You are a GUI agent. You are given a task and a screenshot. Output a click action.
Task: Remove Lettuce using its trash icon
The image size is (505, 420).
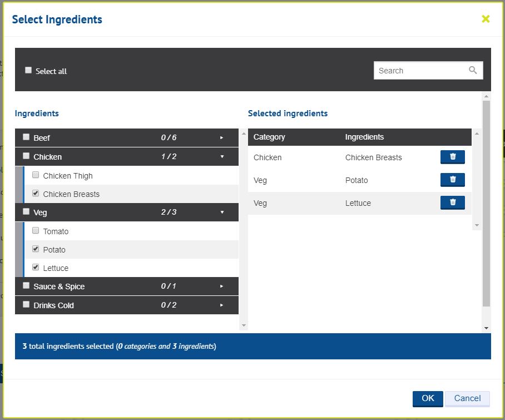tap(452, 203)
